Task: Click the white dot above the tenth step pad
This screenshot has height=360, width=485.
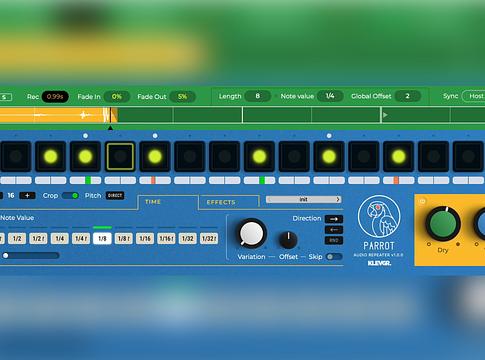Action: (x=329, y=136)
